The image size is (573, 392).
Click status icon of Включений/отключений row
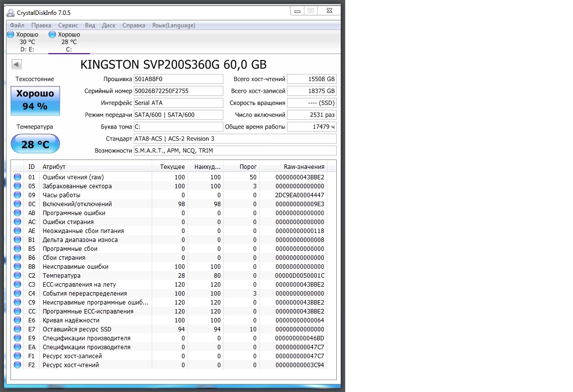click(17, 204)
